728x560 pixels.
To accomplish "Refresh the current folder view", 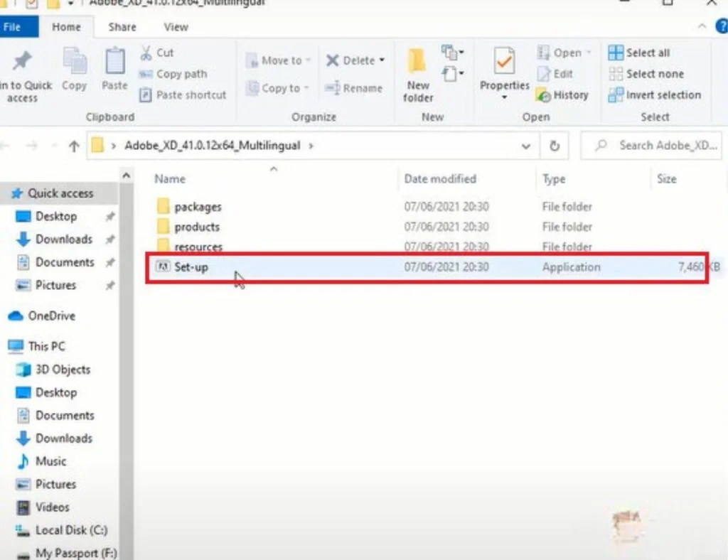I will point(555,146).
